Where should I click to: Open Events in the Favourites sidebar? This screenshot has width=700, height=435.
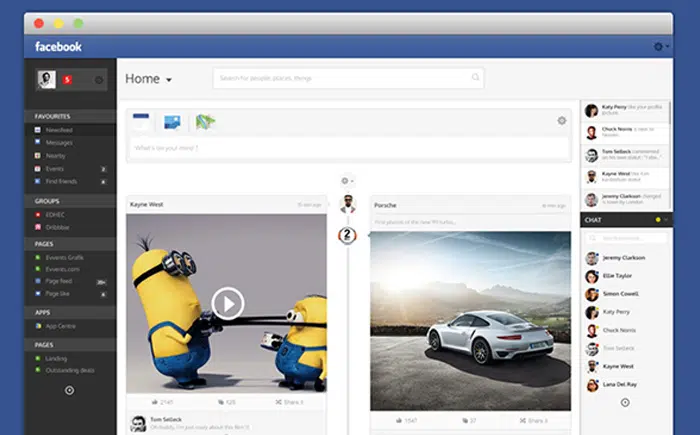tap(55, 169)
